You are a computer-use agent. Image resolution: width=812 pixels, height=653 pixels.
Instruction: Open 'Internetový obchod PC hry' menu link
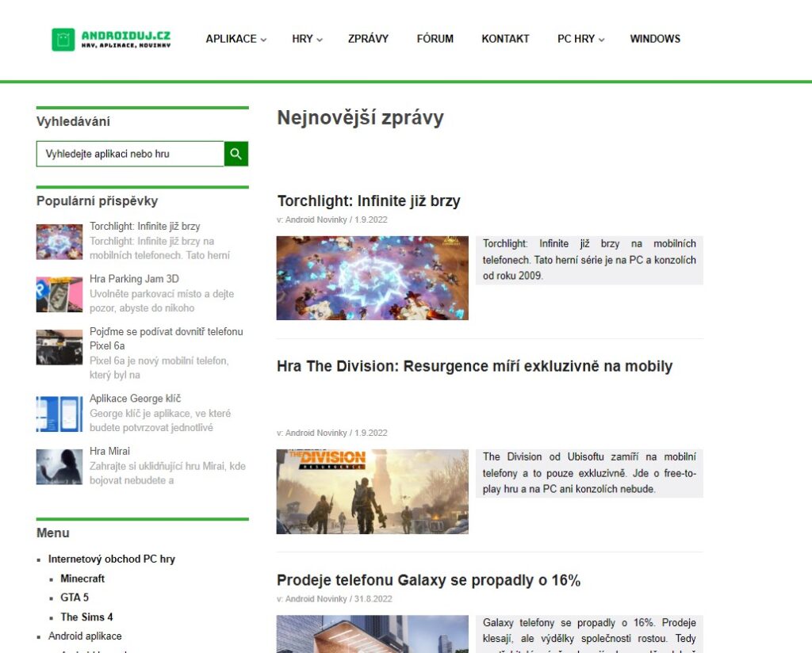pyautogui.click(x=112, y=559)
